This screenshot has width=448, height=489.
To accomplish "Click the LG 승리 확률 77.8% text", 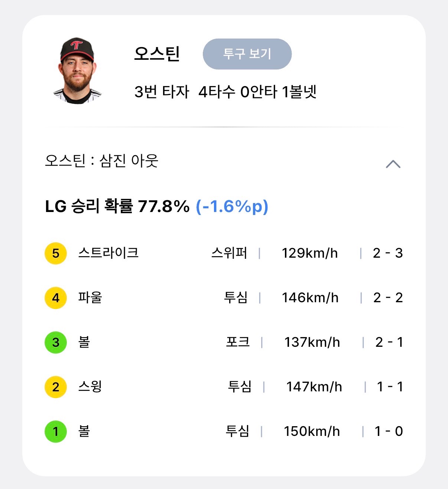I will [117, 206].
